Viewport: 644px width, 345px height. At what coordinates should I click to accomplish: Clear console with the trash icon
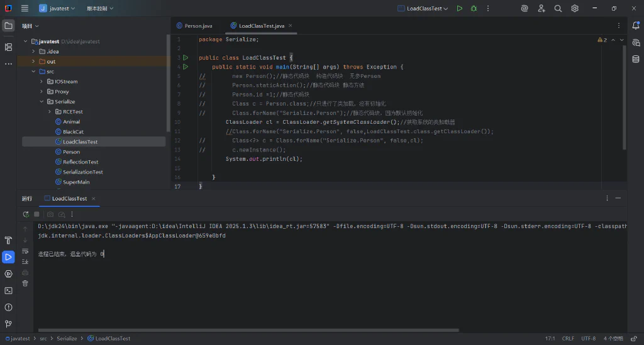click(25, 283)
